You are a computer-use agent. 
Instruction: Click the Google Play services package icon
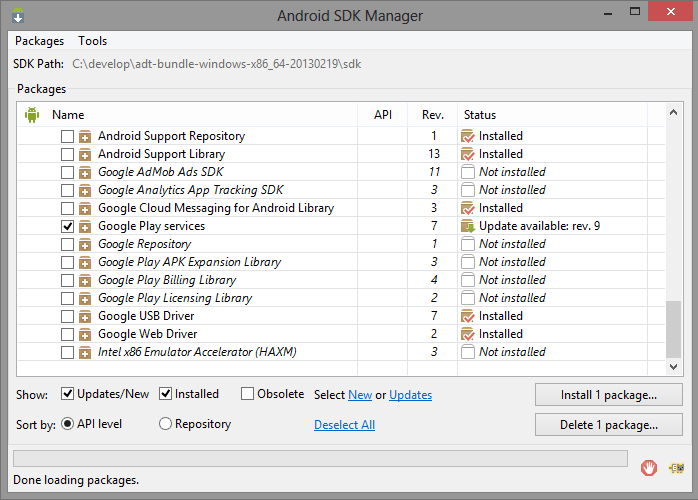point(85,226)
